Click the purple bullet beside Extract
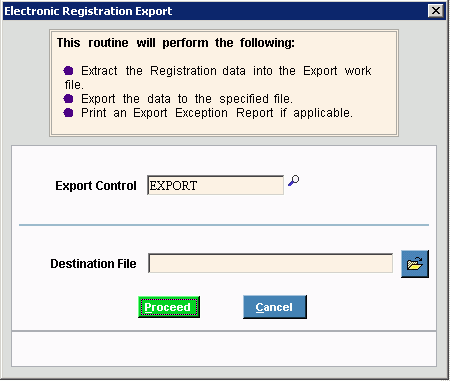Viewport: 450px width, 381px height. 68,71
